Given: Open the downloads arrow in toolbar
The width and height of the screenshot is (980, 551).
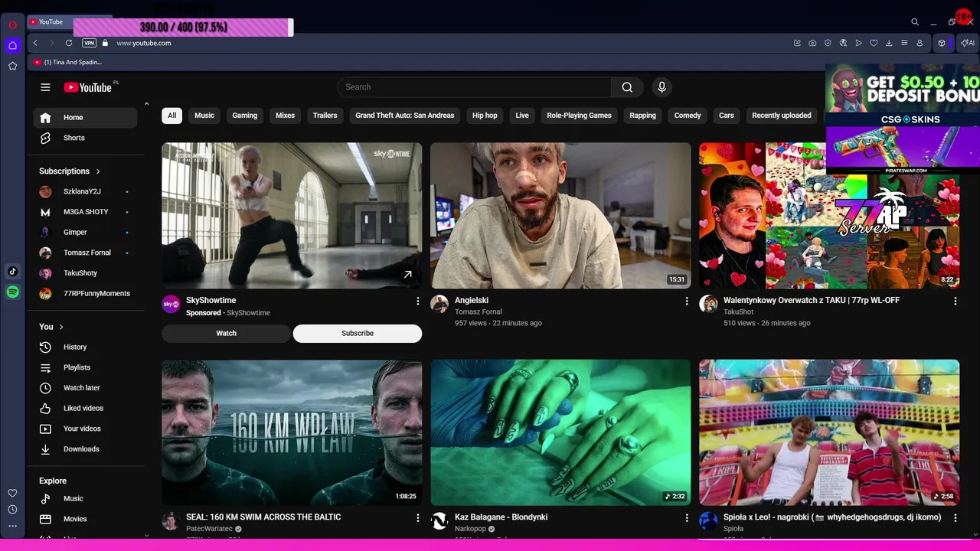Looking at the screenshot, I should click(889, 43).
